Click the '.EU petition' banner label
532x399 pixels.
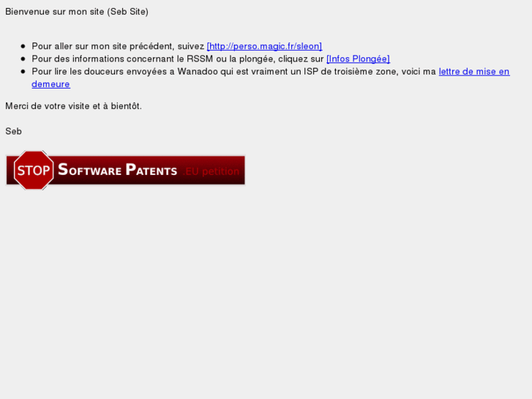211,171
